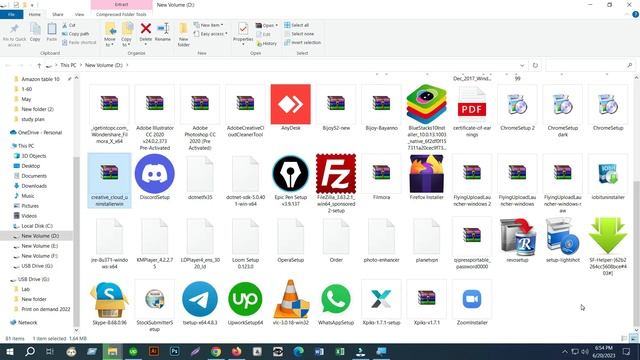
Task: Open History in the Open group
Action: (x=266, y=43)
